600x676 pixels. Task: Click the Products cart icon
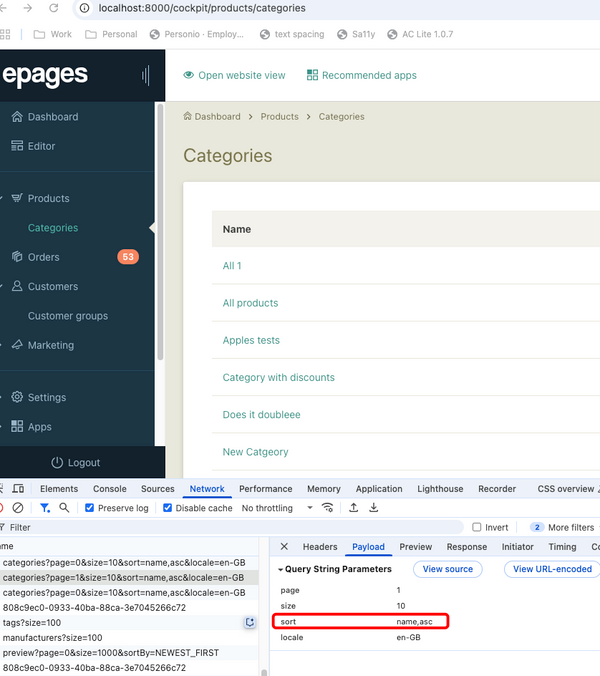click(17, 198)
